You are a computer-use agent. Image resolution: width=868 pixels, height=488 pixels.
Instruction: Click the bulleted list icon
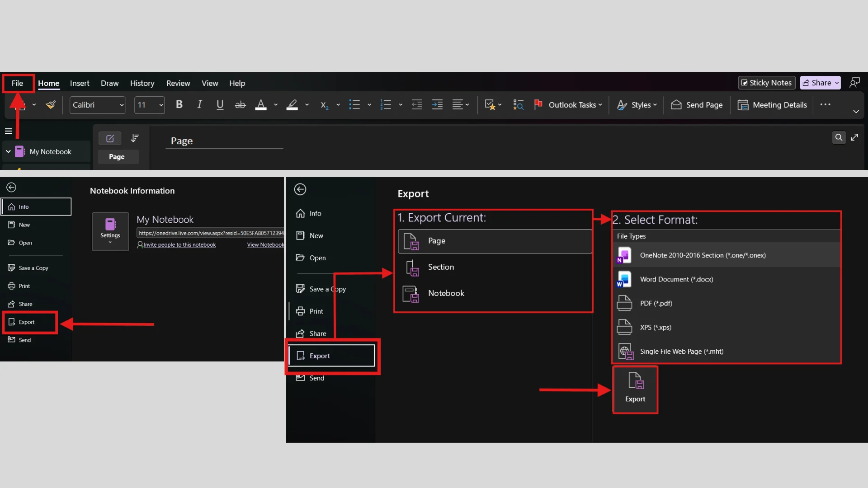[x=354, y=105]
